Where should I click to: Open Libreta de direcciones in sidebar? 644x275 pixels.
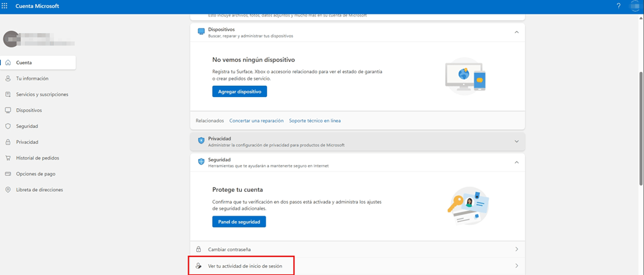point(38,190)
